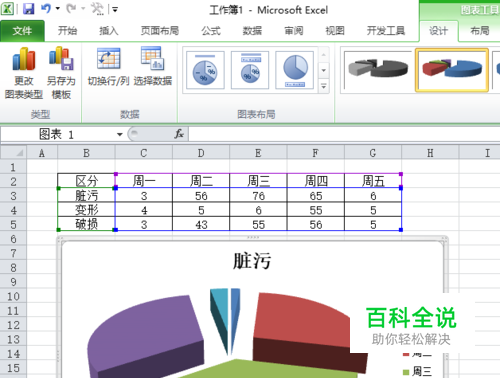
Task: Click the Insert Function fx button
Action: (179, 134)
